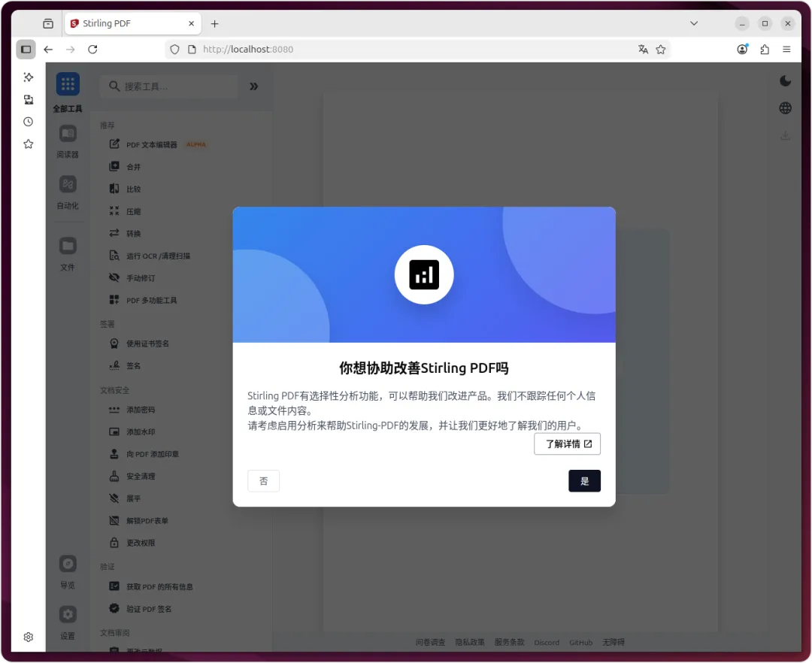
Task: Click the analytics chart icon in dialog
Action: (424, 275)
